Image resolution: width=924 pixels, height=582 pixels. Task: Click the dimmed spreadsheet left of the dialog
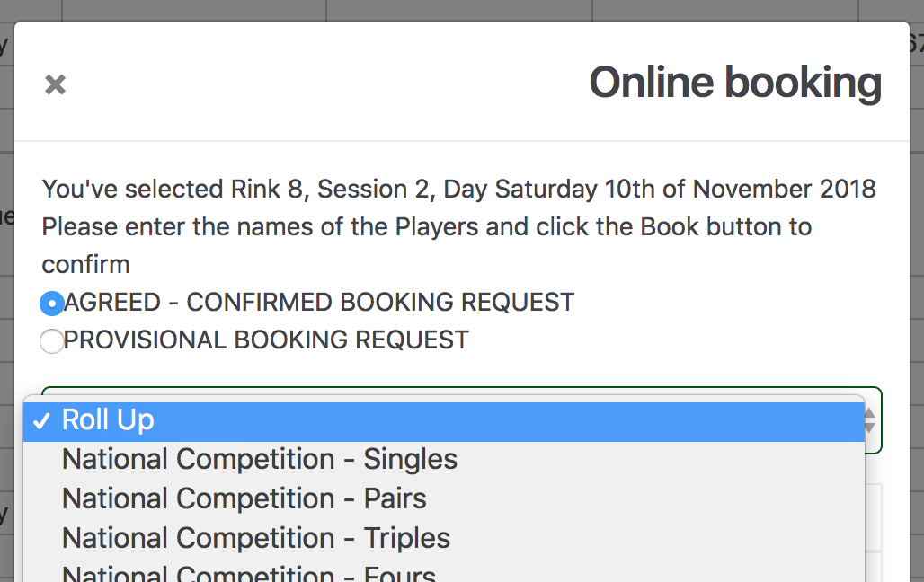(x=6, y=314)
